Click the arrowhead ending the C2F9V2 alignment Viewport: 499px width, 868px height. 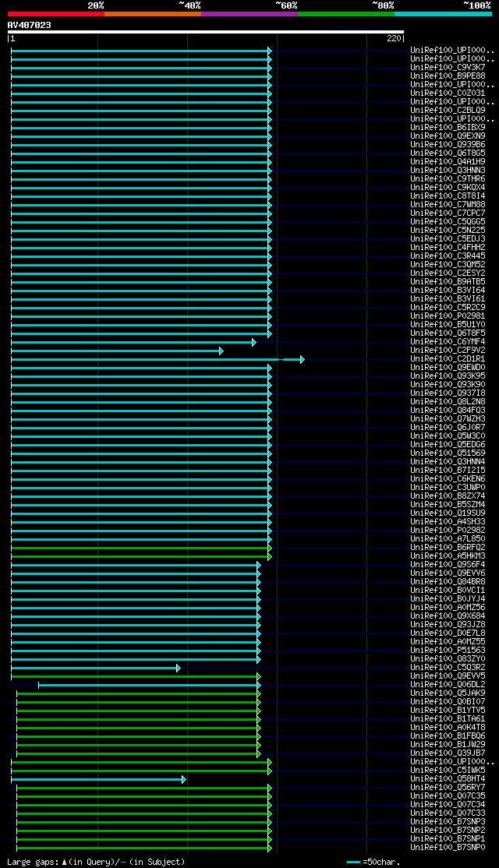pos(221,351)
